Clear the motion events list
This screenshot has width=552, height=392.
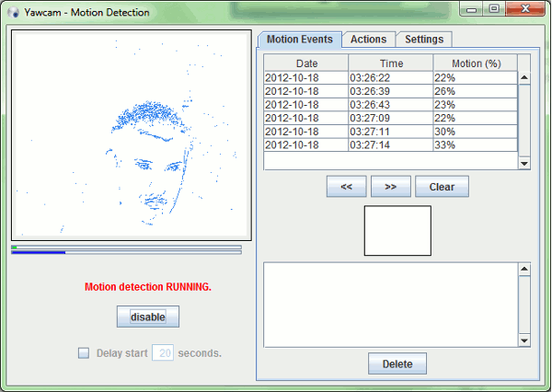click(x=442, y=187)
